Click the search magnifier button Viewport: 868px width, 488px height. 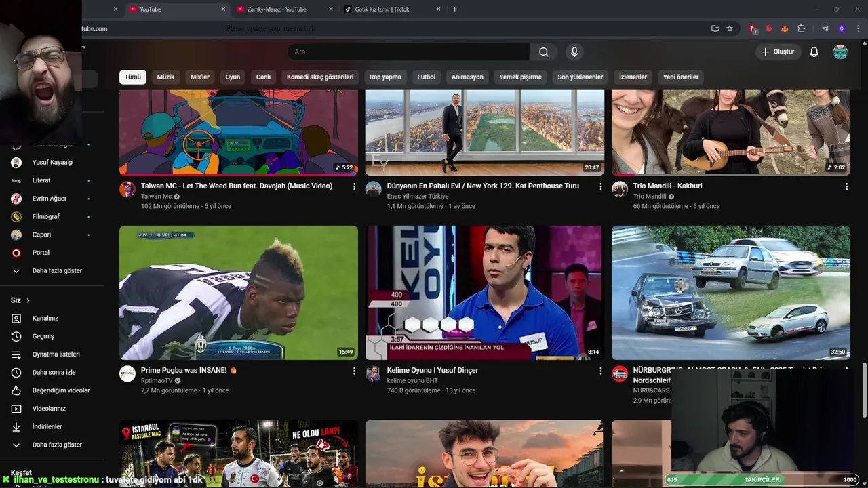pos(544,52)
